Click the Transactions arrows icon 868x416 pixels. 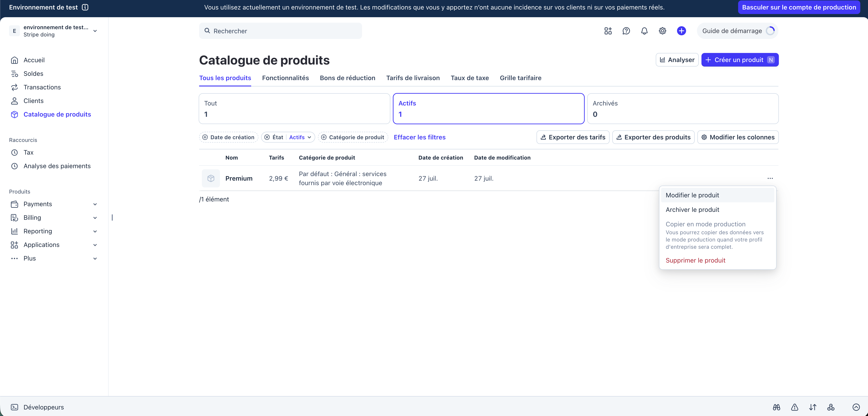14,87
